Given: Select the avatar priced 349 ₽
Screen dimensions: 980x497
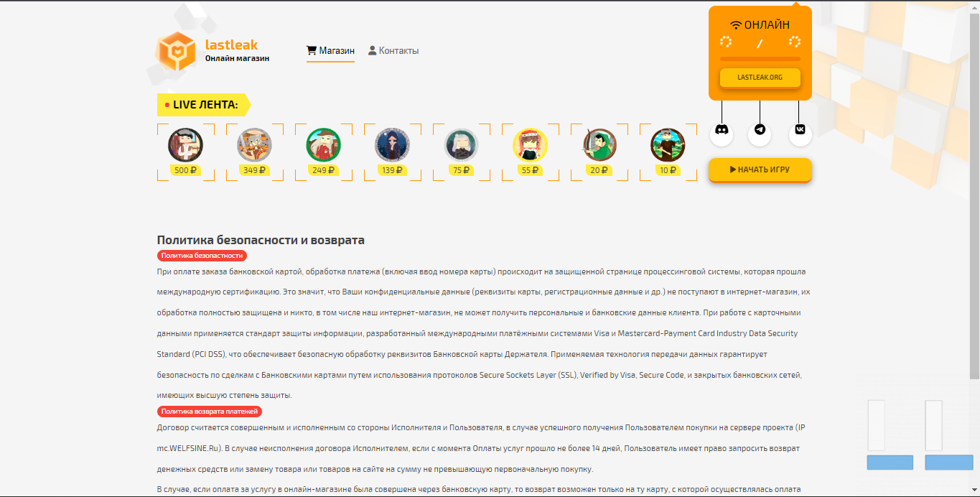Looking at the screenshot, I should (255, 145).
